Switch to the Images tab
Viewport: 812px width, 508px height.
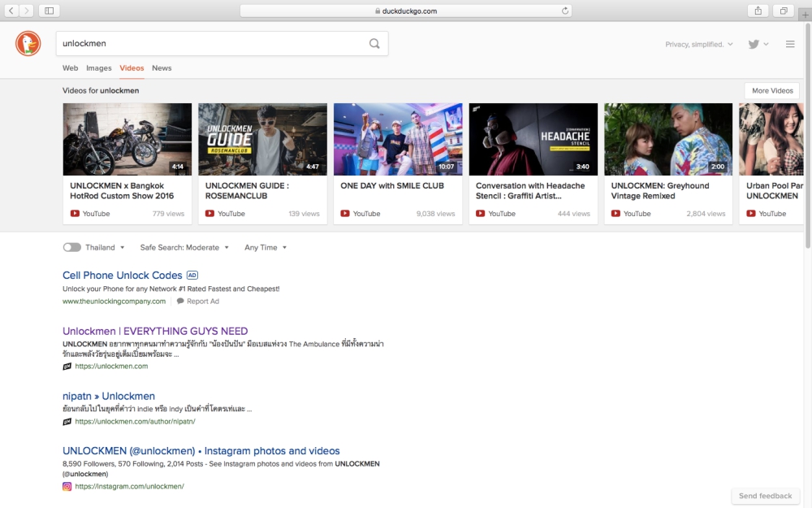point(99,68)
